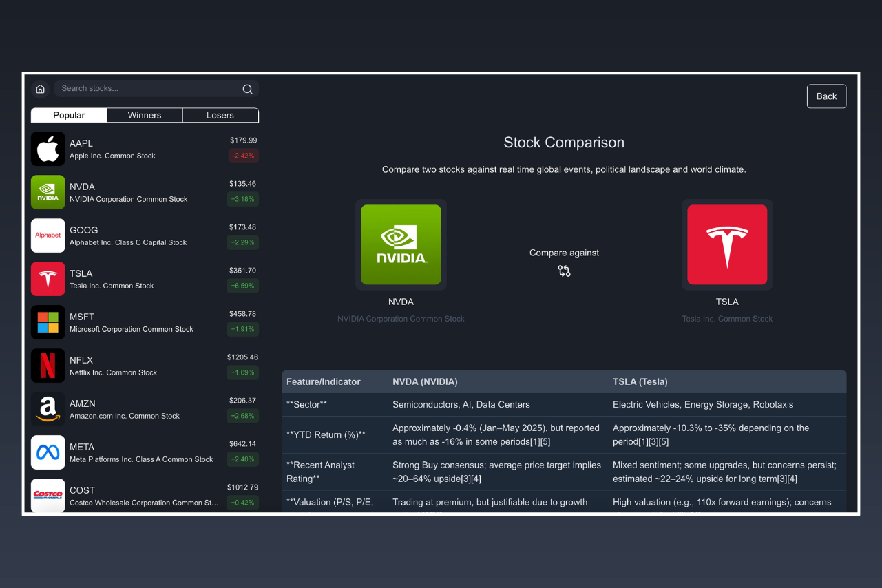Select the Costco logo icon
This screenshot has width=882, height=588.
click(x=48, y=495)
